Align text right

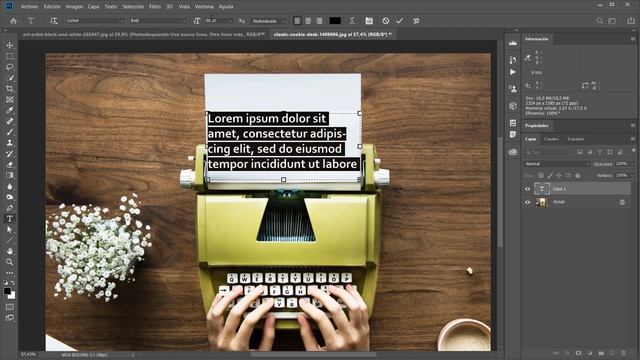point(319,21)
